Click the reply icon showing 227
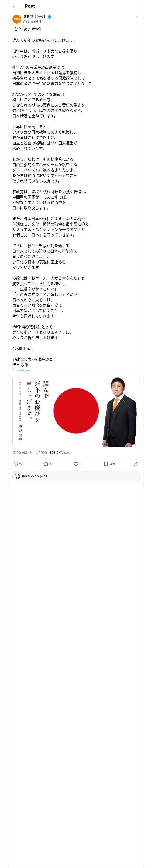This screenshot has height=868, width=152. pos(16,464)
